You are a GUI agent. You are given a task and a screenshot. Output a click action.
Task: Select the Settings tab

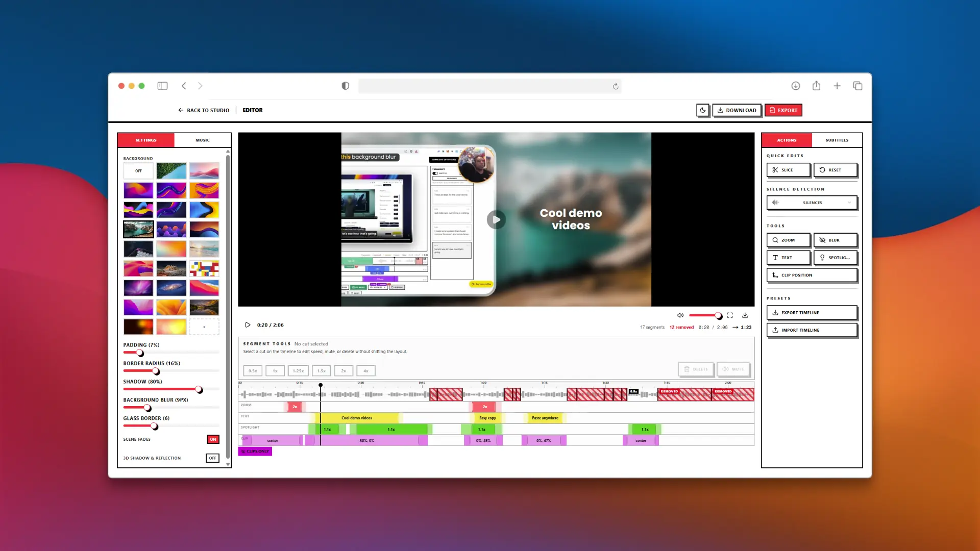[146, 140]
